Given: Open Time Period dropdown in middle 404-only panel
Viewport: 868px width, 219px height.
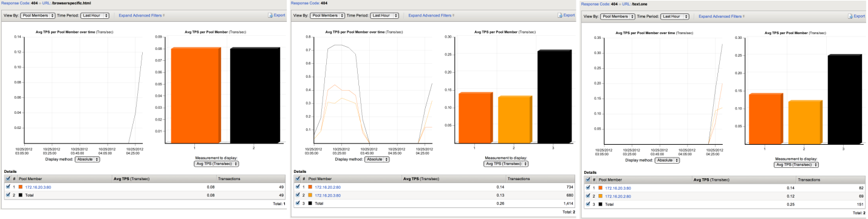Looking at the screenshot, I should [x=384, y=15].
